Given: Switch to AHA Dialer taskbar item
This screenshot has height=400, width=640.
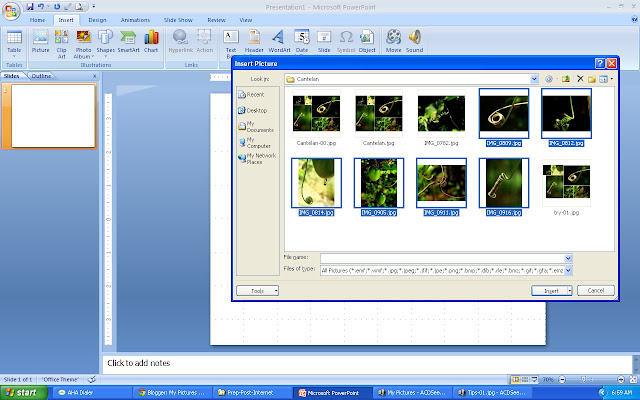Looking at the screenshot, I should pyautogui.click(x=92, y=393).
